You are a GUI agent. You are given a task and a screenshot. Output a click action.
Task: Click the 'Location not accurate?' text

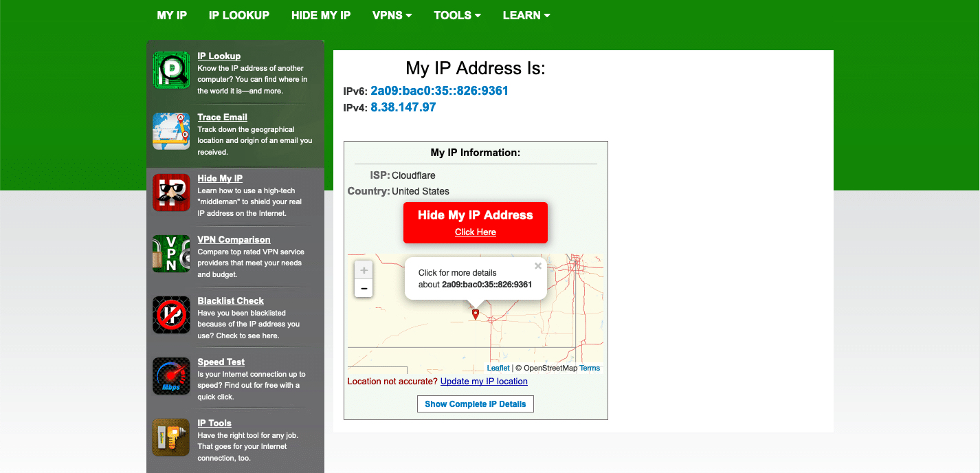(392, 382)
